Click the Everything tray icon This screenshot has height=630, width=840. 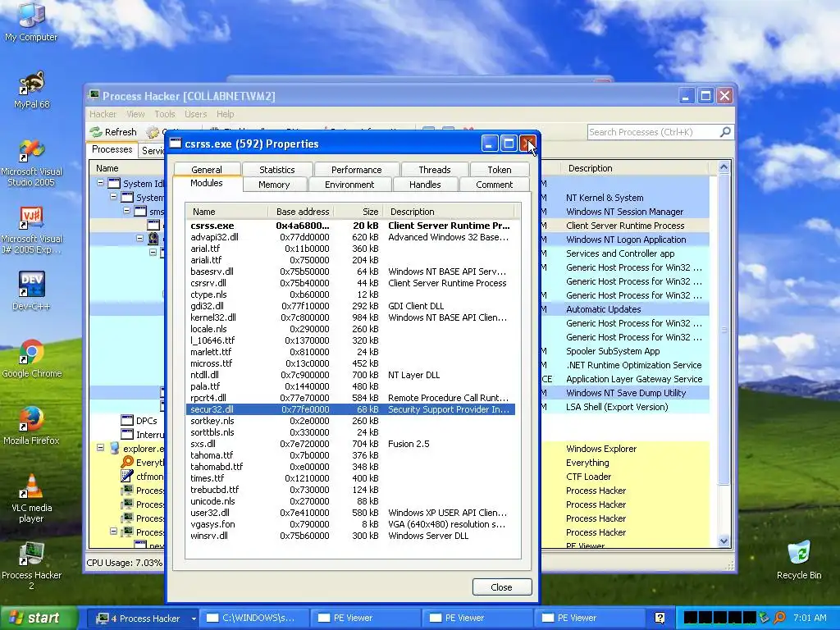(779, 618)
